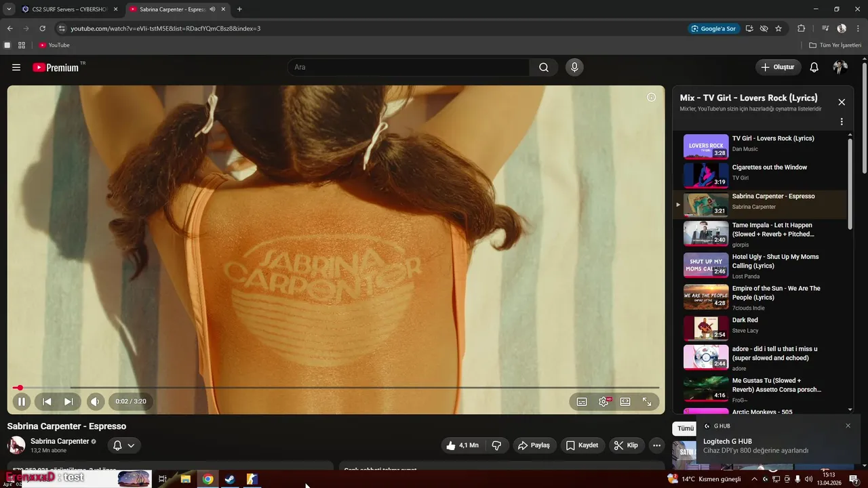The width and height of the screenshot is (868, 488).
Task: Dislike the video with thumbs down
Action: 496,445
